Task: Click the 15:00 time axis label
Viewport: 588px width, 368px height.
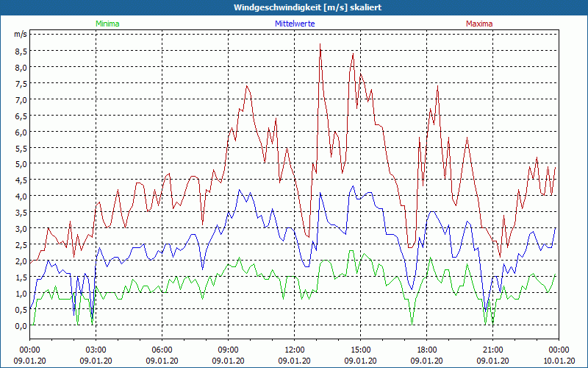Action: (x=360, y=350)
